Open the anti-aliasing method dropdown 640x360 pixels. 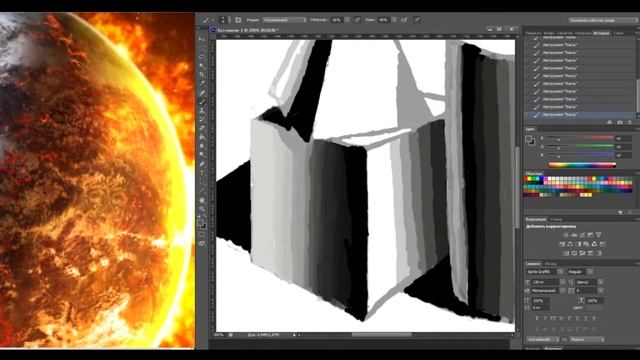[587, 339]
